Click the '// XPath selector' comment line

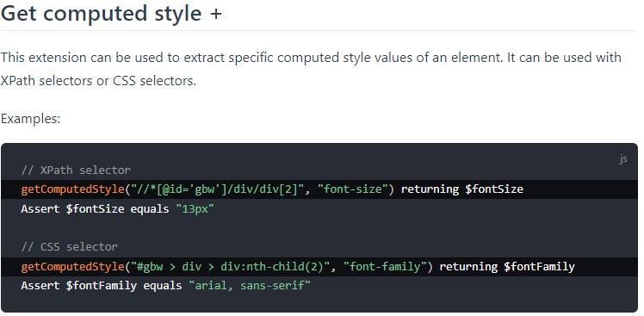pyautogui.click(x=76, y=170)
